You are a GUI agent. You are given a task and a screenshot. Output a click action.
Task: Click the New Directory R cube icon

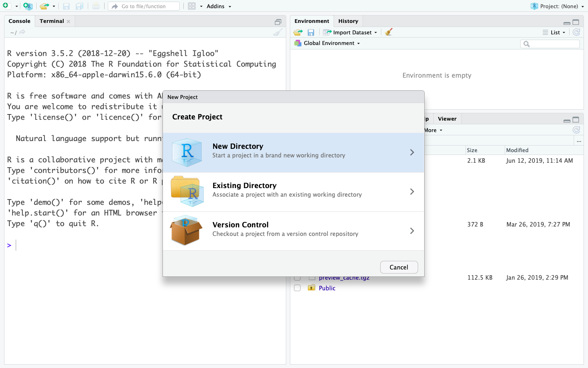coord(187,153)
